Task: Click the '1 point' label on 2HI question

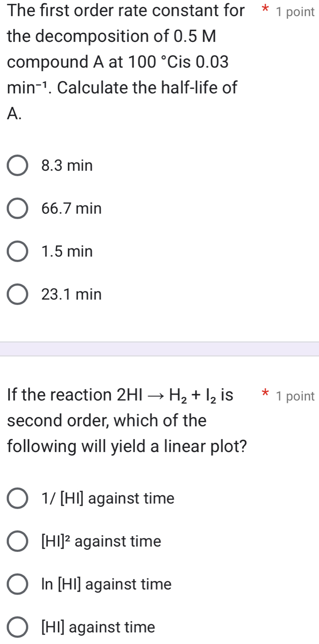Action: coord(296,396)
